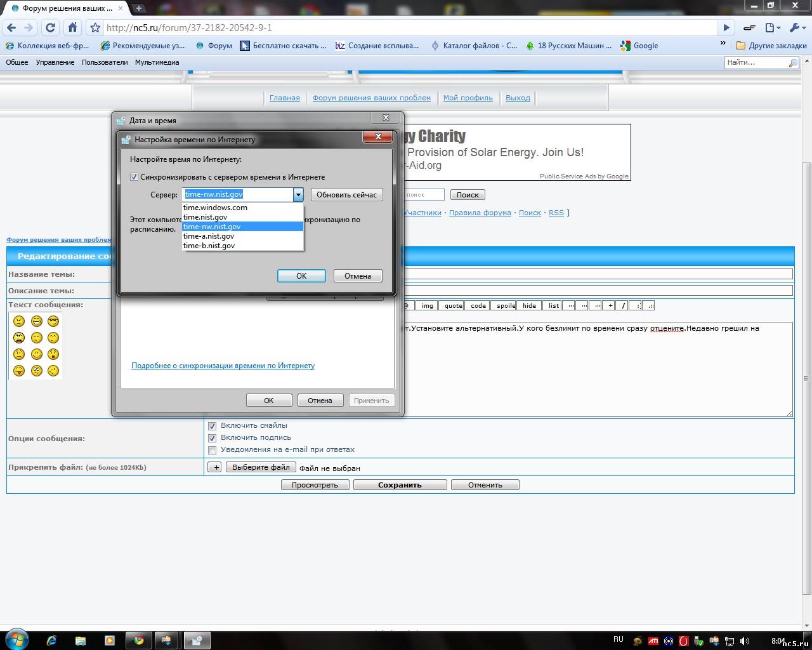812x650 pixels.
Task: Click the Название темы input field
Action: 596,274
